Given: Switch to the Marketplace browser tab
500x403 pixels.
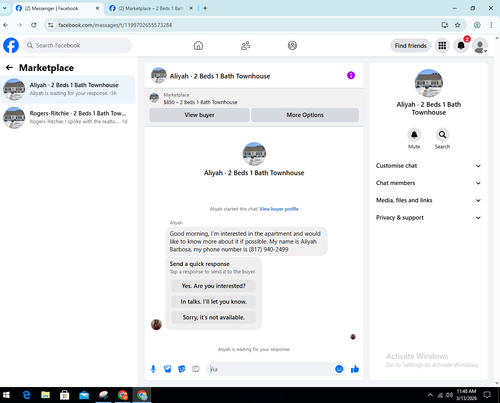Looking at the screenshot, I should [x=151, y=8].
